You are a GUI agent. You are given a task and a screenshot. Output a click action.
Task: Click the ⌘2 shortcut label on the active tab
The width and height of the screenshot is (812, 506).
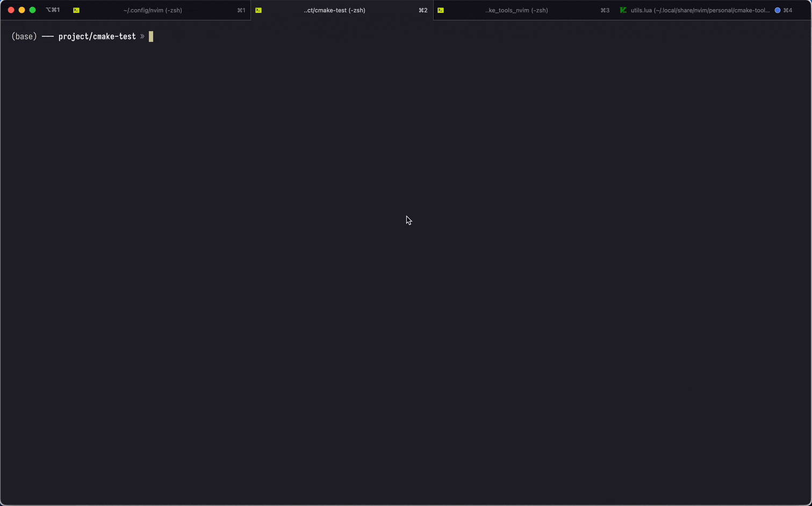pos(423,10)
